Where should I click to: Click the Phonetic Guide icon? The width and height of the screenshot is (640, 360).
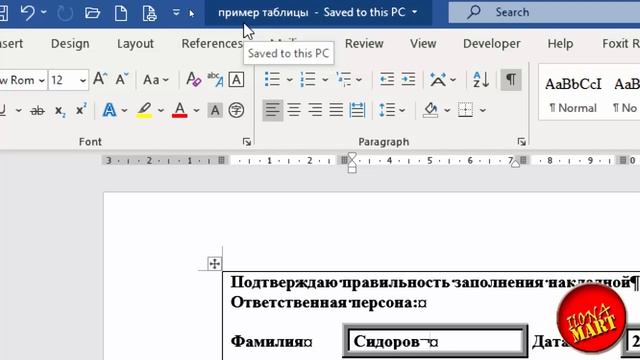point(215,79)
